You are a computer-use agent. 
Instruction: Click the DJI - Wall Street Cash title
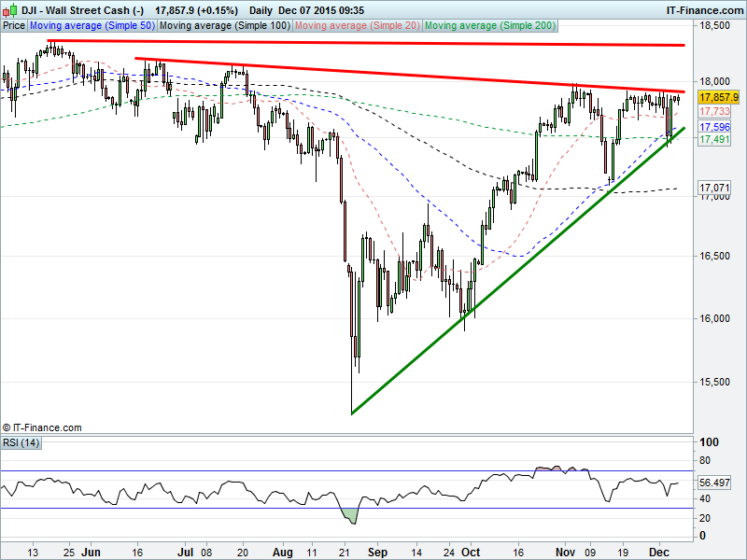tap(80, 9)
